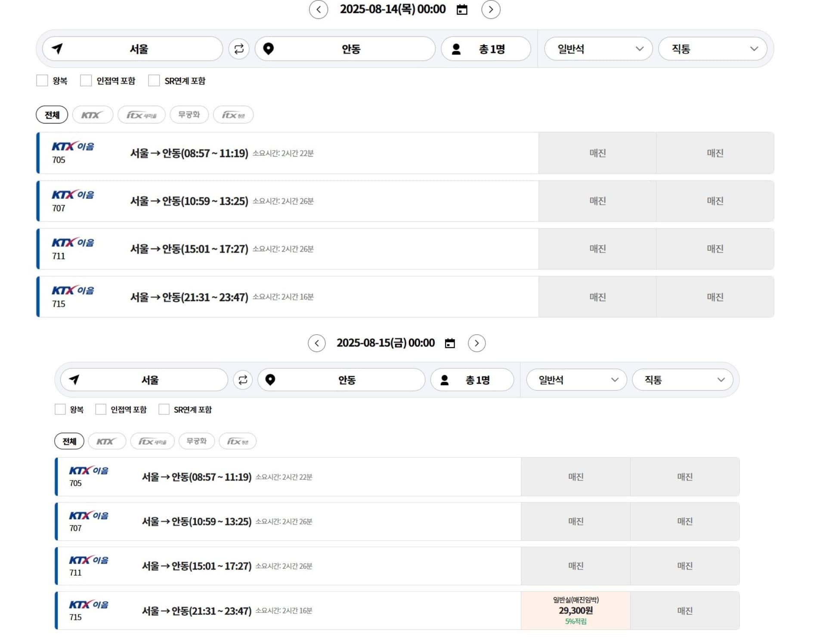
Task: Enable 왕복 checkbox in top search section
Action: tap(42, 80)
